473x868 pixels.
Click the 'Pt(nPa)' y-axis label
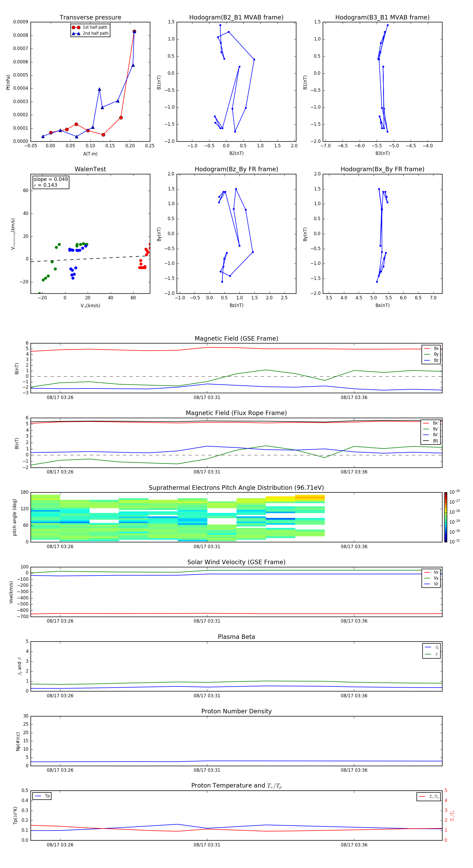(x=8, y=82)
